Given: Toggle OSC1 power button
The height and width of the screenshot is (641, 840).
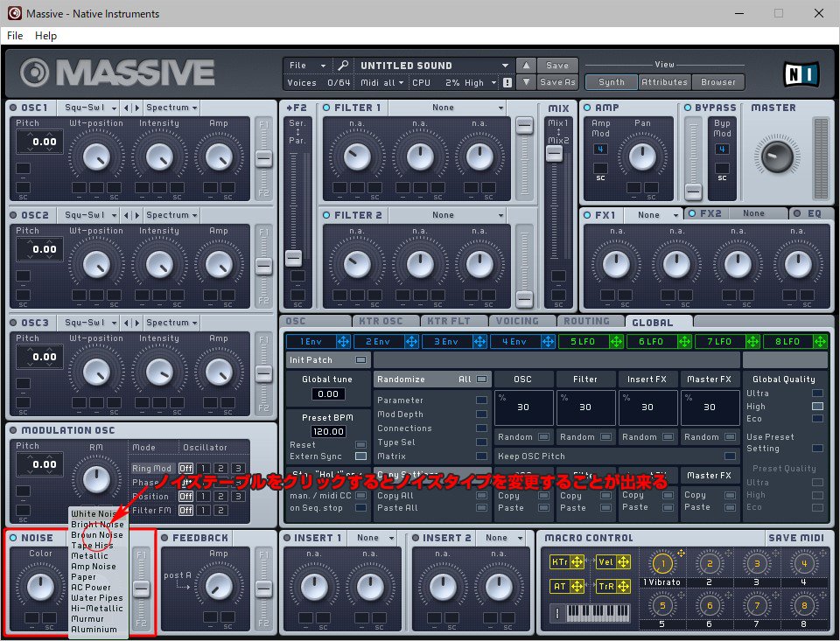Looking at the screenshot, I should pyautogui.click(x=13, y=108).
